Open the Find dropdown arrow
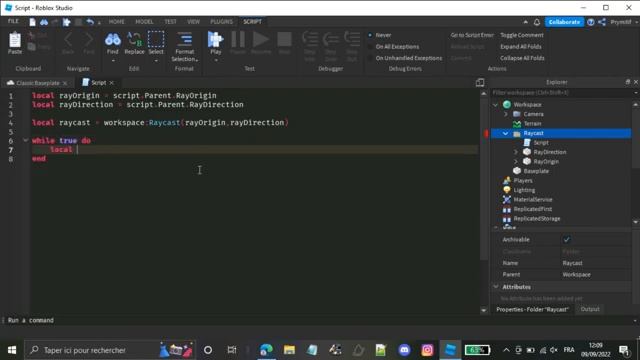640x360 pixels. click(x=113, y=60)
